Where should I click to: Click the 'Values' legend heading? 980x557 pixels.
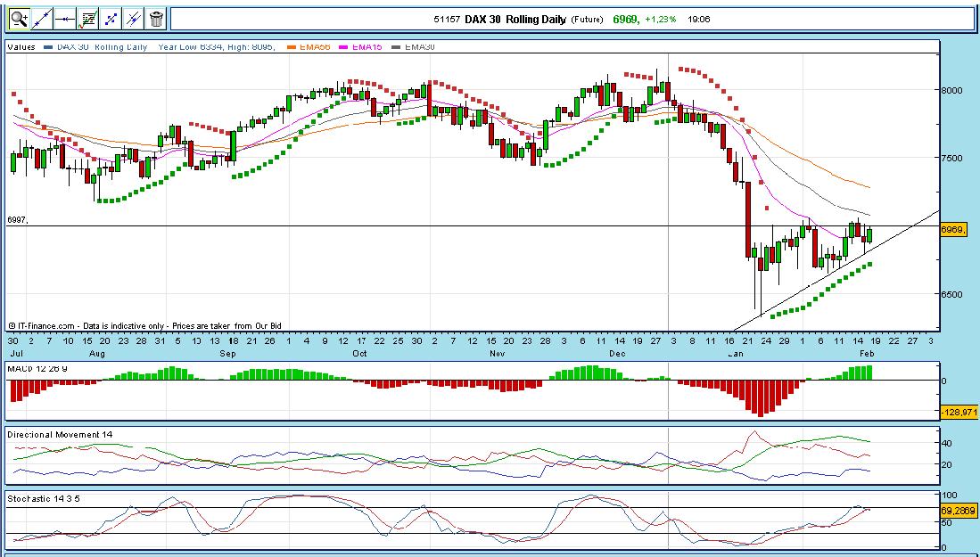click(x=21, y=47)
